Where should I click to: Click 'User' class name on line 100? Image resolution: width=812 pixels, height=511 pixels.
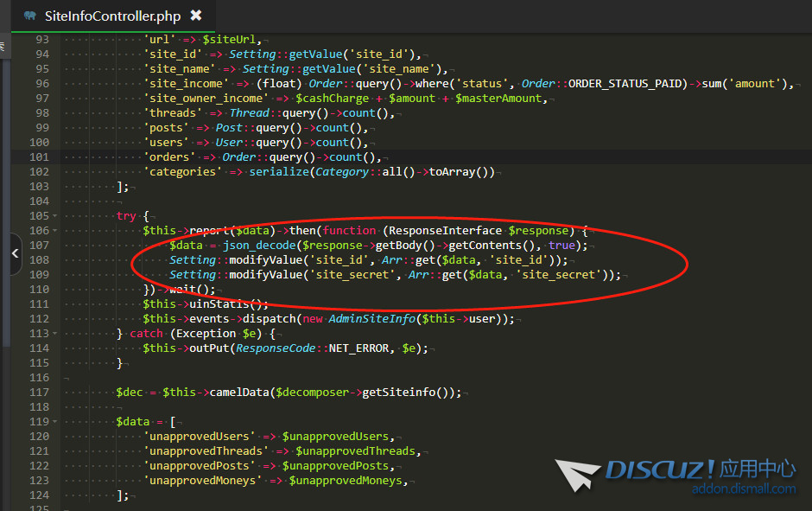229,143
